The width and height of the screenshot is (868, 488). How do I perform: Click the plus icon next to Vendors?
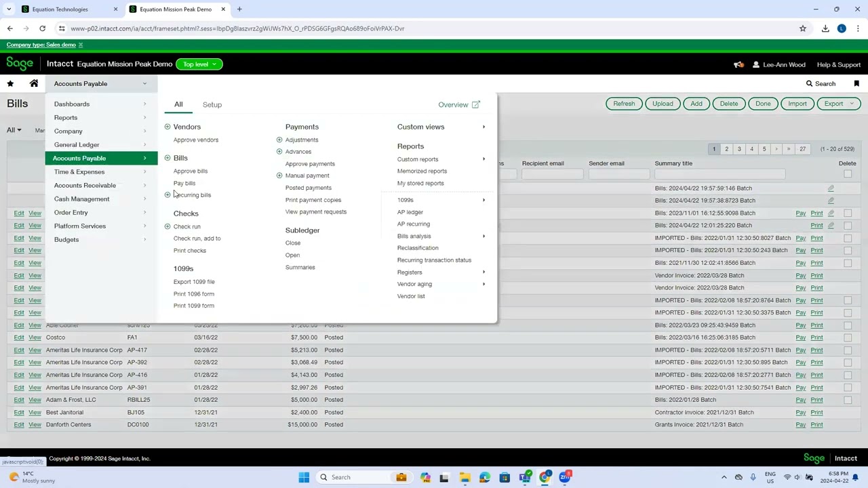(x=167, y=127)
